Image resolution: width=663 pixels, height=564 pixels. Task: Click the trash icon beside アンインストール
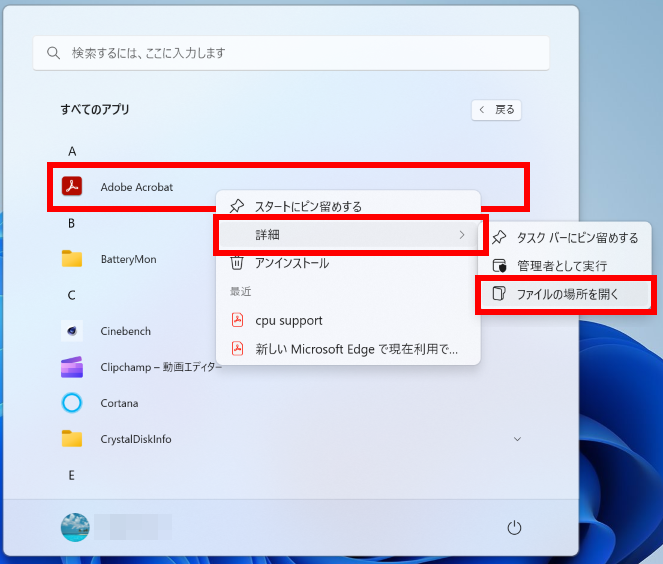tap(237, 263)
